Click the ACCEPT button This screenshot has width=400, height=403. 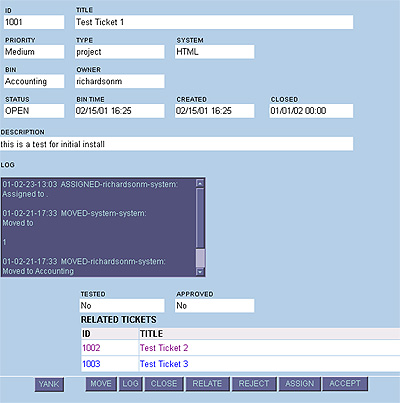pyautogui.click(x=345, y=384)
